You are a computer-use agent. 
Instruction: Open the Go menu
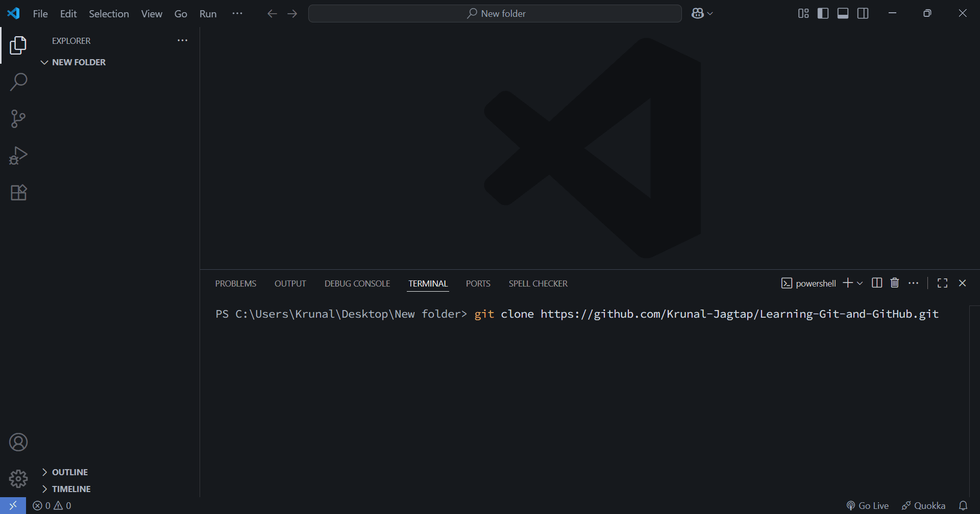point(181,14)
